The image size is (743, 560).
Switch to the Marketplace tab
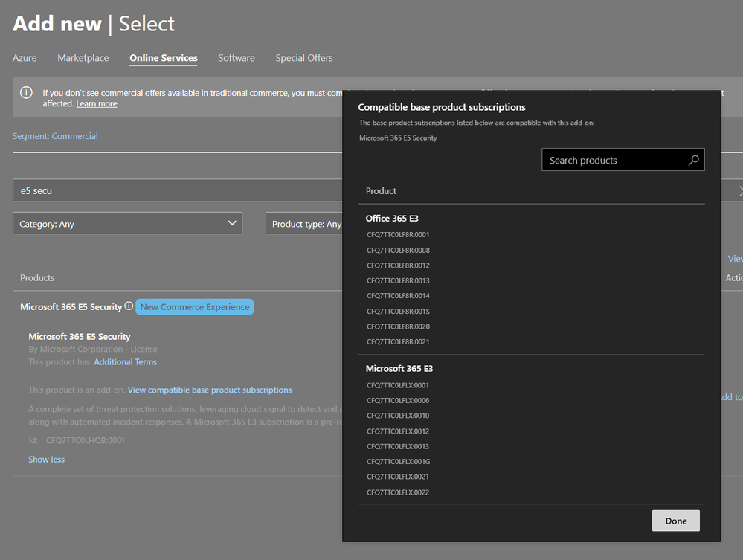click(83, 58)
